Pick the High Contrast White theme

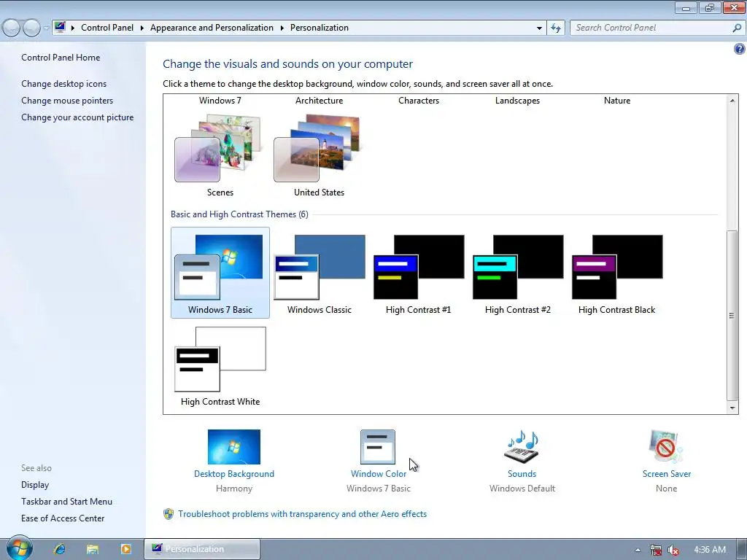(220, 365)
